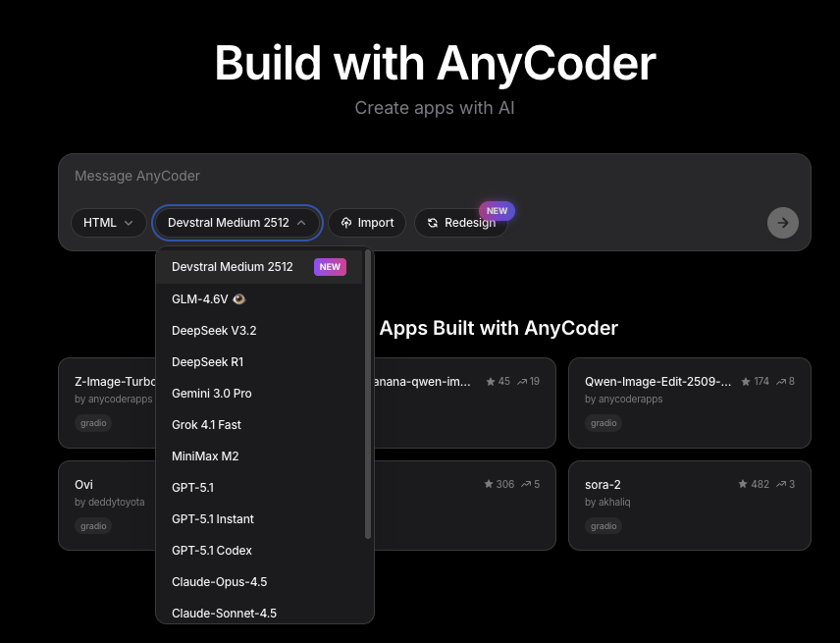This screenshot has height=643, width=840.
Task: Click the remix arrow icon on Qwen-Image-Edit card
Action: tap(784, 382)
